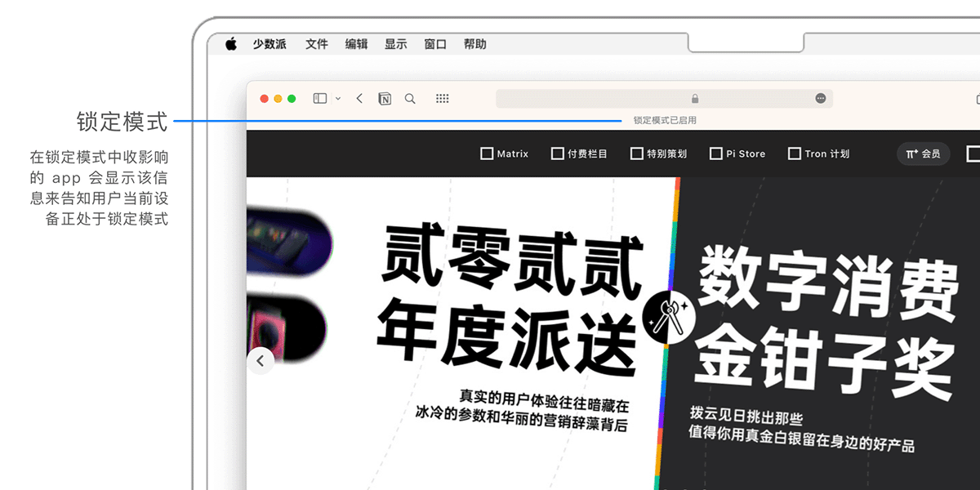Open the Tron 计划 link
This screenshot has width=980, height=490.
coord(818,154)
